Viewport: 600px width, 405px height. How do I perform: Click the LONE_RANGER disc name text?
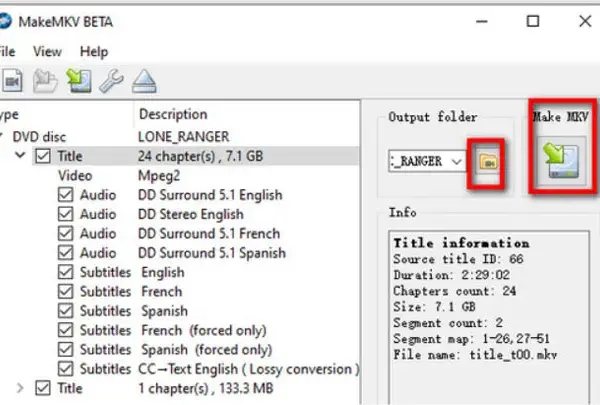(x=184, y=137)
